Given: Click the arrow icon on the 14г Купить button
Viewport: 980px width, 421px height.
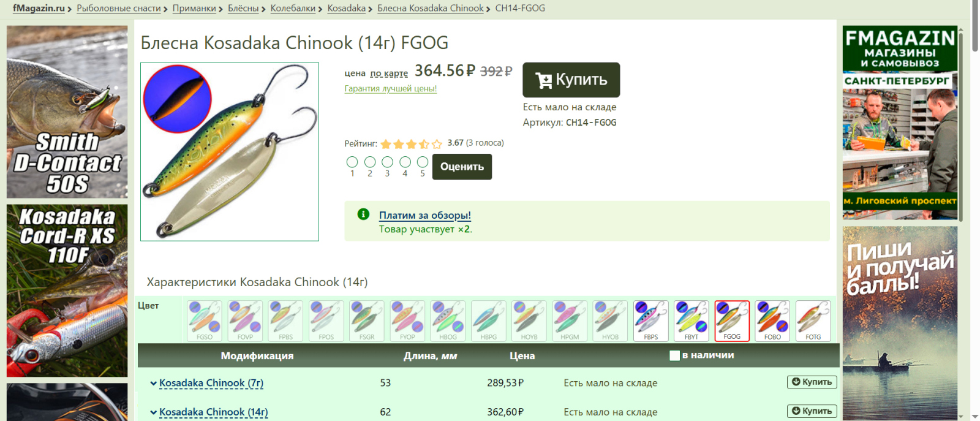Looking at the screenshot, I should pyautogui.click(x=796, y=411).
